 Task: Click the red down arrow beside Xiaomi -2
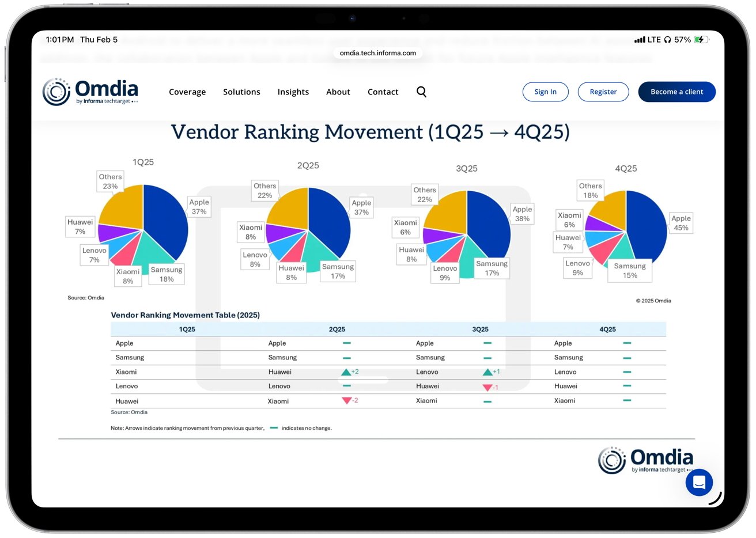click(x=346, y=400)
